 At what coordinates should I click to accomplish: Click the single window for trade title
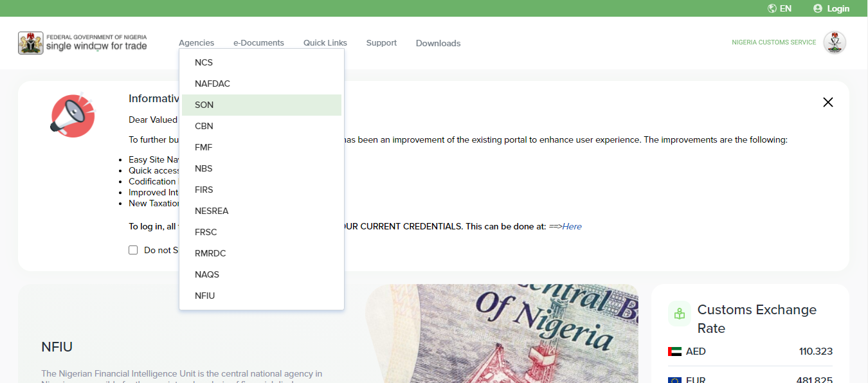[x=96, y=46]
